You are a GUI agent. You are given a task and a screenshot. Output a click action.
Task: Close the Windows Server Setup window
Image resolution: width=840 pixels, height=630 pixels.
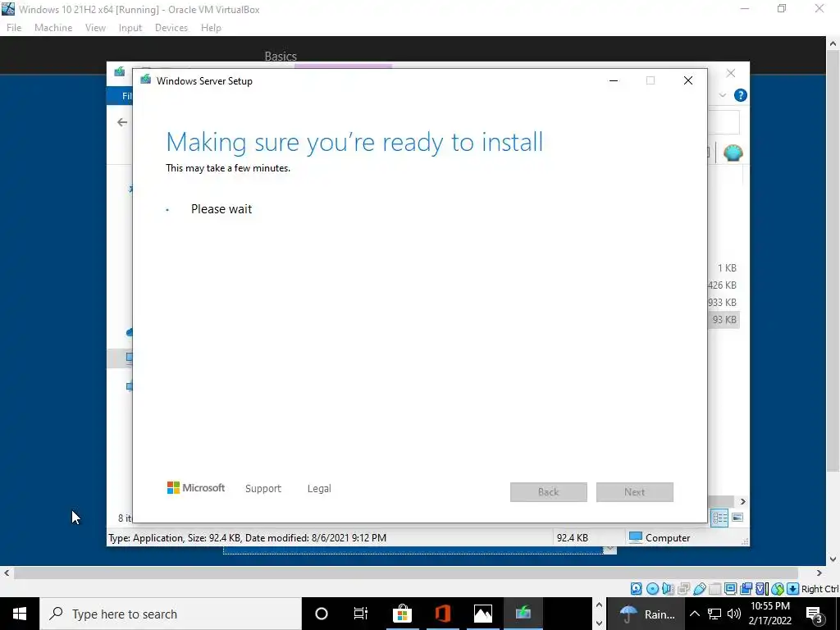point(688,80)
